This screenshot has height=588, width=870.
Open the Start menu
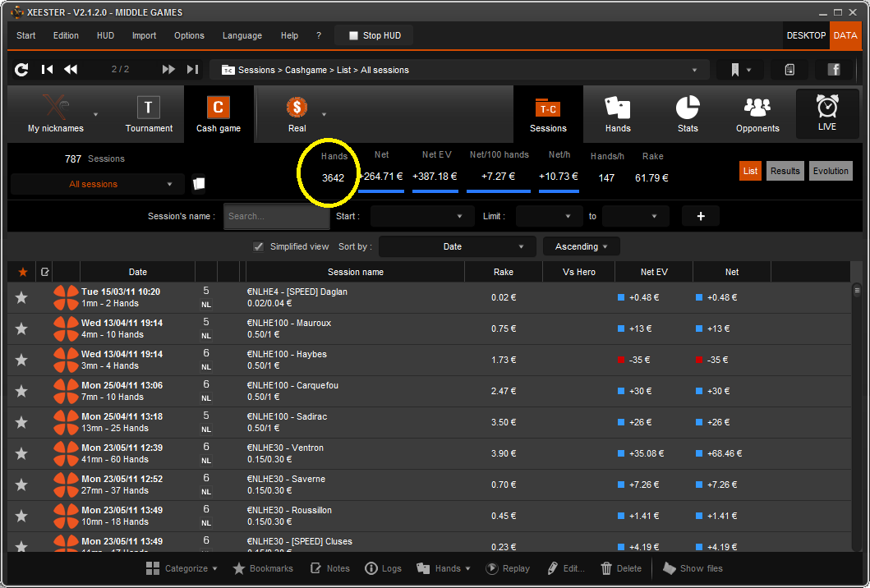click(x=26, y=35)
